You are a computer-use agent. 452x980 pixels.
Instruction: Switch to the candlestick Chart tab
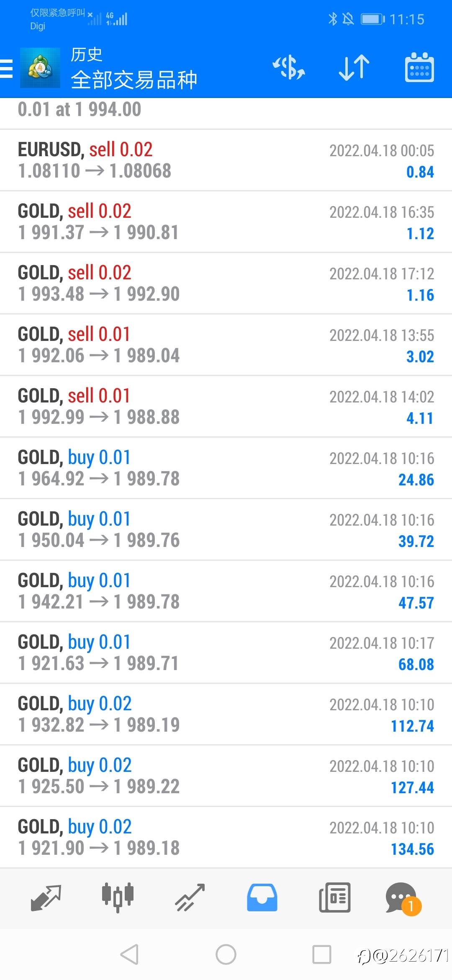click(x=118, y=897)
